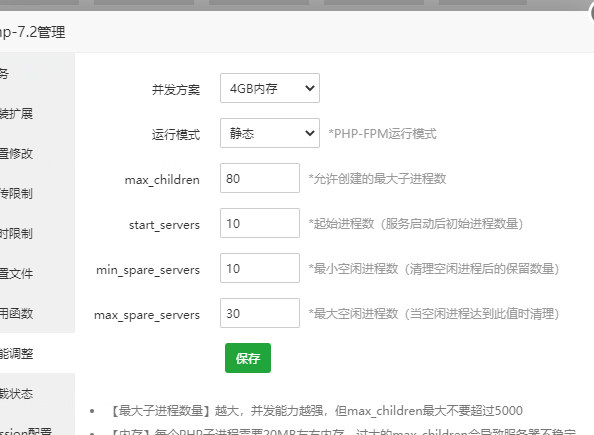Click the chevron arrow of 静态 select
Screen dimensions: 594x435
[310, 133]
